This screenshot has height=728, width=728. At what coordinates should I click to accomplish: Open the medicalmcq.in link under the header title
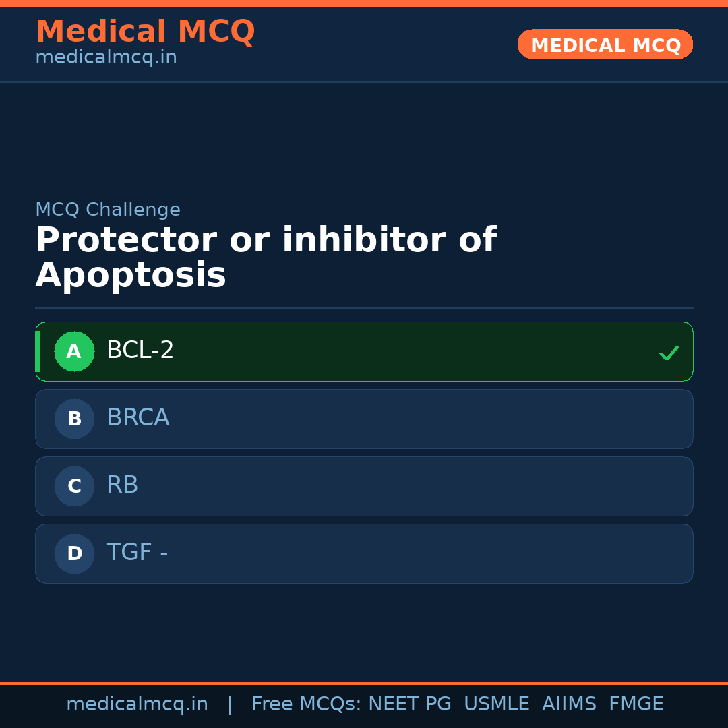106,58
